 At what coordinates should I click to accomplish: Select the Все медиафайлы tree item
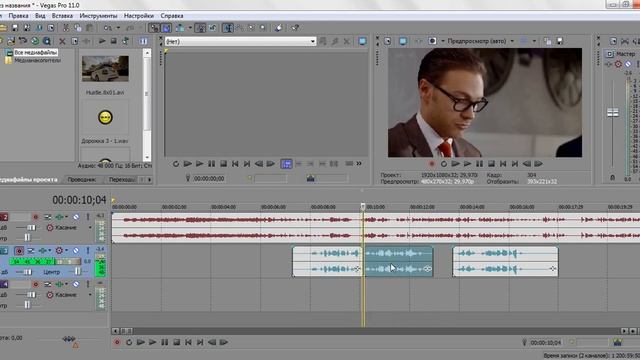[x=36, y=52]
